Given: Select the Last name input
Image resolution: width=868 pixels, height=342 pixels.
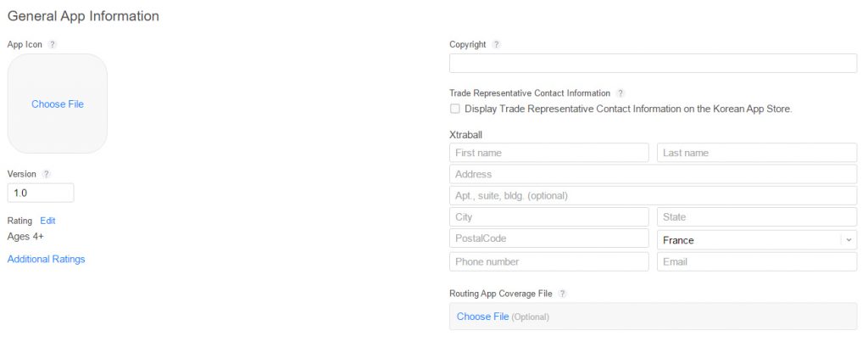Looking at the screenshot, I should coord(756,153).
